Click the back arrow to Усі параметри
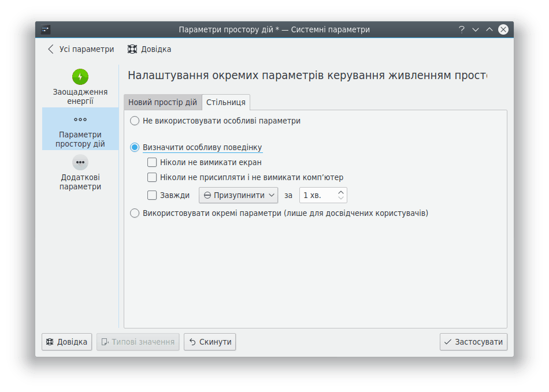 pyautogui.click(x=51, y=49)
